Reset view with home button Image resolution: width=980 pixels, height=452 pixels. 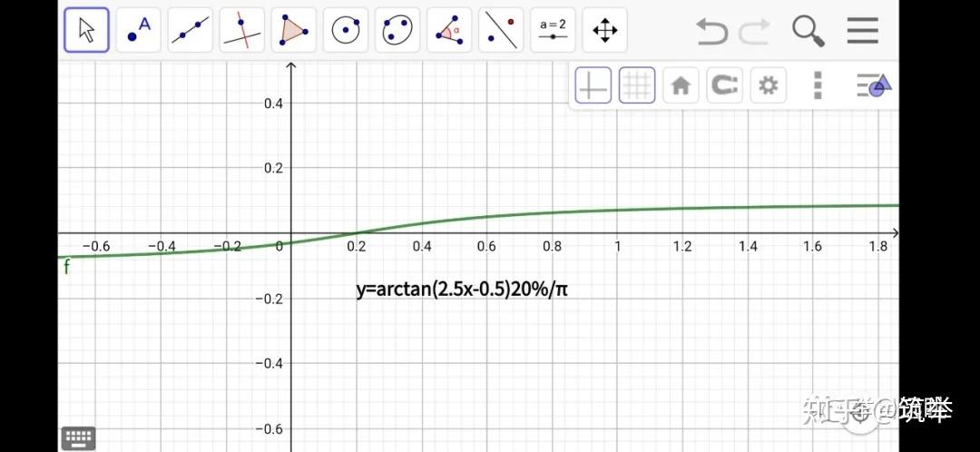(x=681, y=85)
